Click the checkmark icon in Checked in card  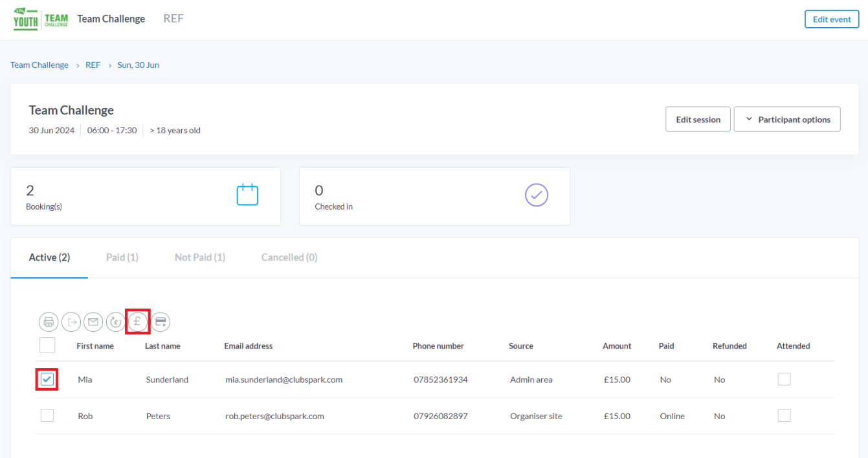click(537, 195)
